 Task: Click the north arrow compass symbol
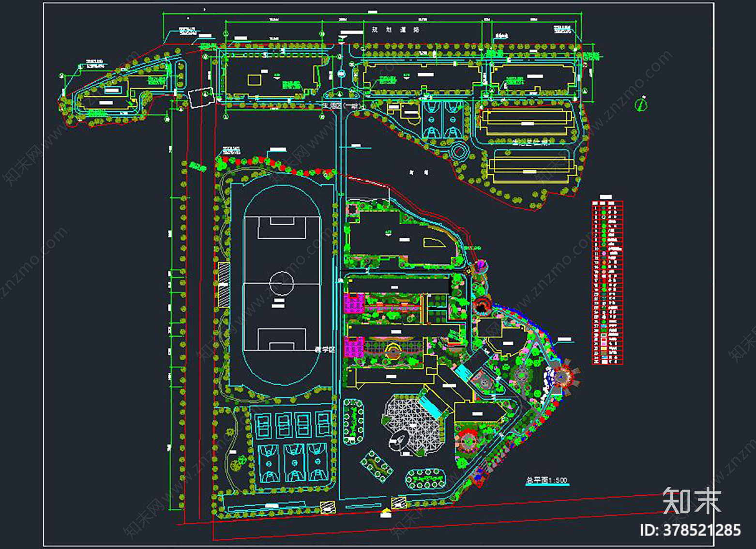[640, 104]
